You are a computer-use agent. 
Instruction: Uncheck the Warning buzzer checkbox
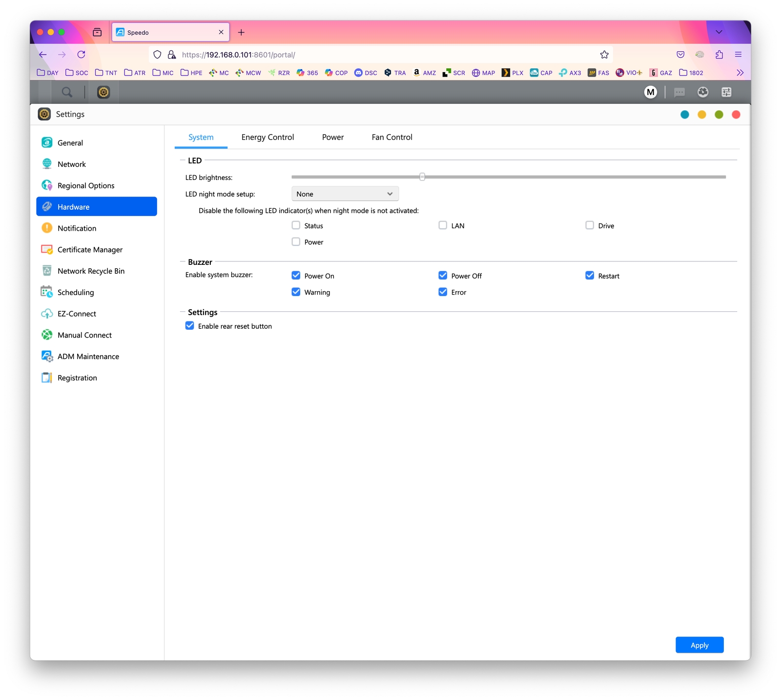[x=296, y=292]
